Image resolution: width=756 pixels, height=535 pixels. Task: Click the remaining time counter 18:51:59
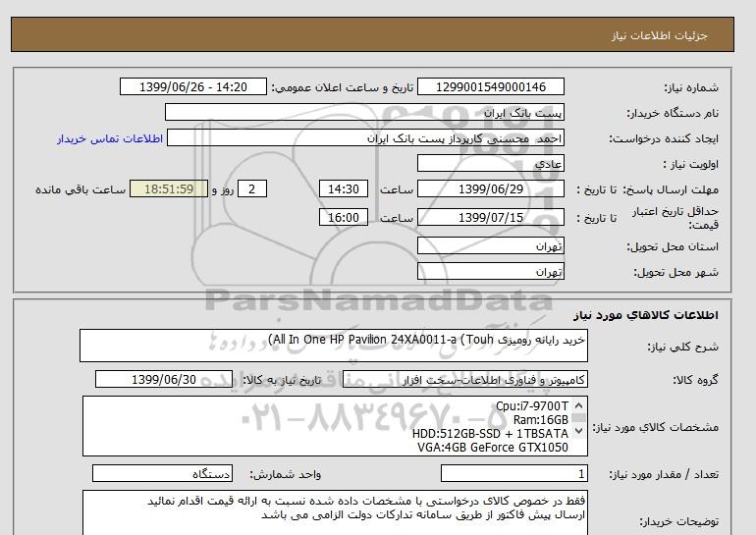pyautogui.click(x=169, y=188)
